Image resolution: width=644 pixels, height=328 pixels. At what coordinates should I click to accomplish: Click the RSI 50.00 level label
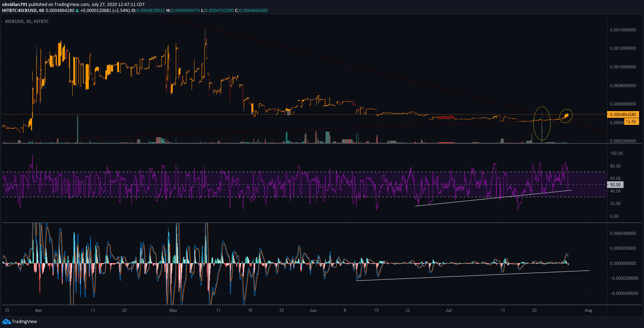click(x=615, y=184)
